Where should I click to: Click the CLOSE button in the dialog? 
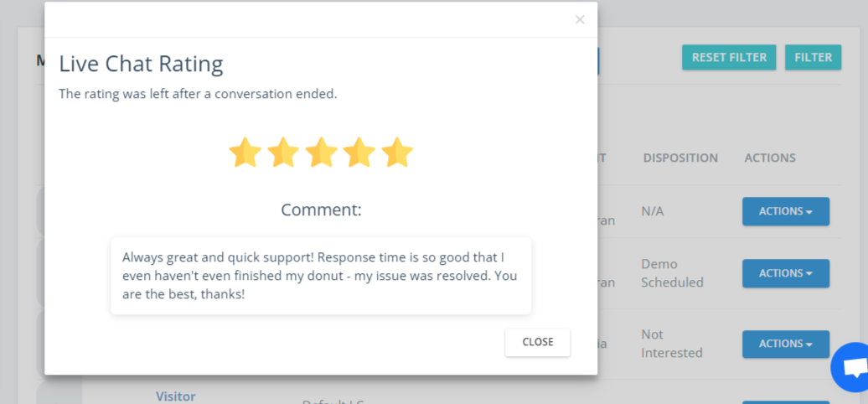(538, 342)
